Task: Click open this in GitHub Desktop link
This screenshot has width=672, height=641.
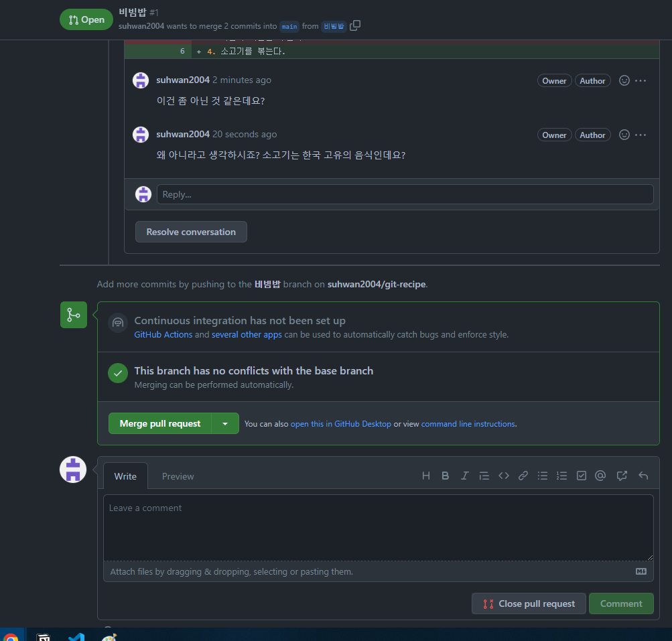Action: tap(341, 424)
